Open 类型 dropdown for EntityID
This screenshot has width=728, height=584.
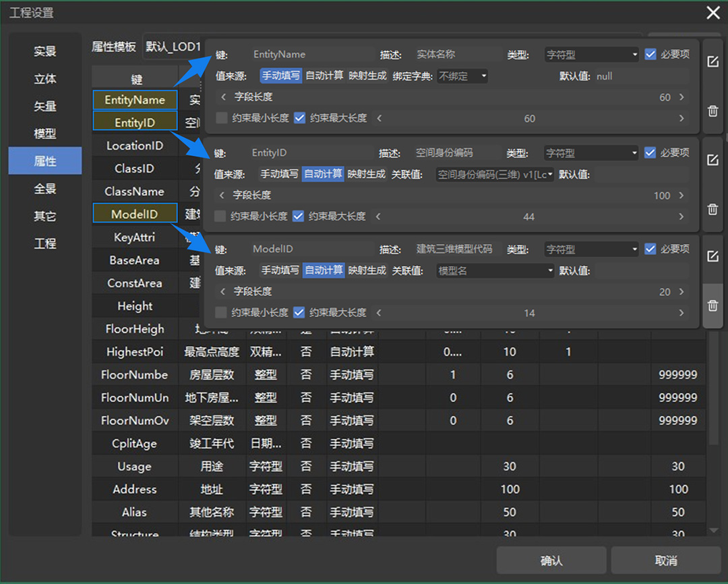[591, 153]
